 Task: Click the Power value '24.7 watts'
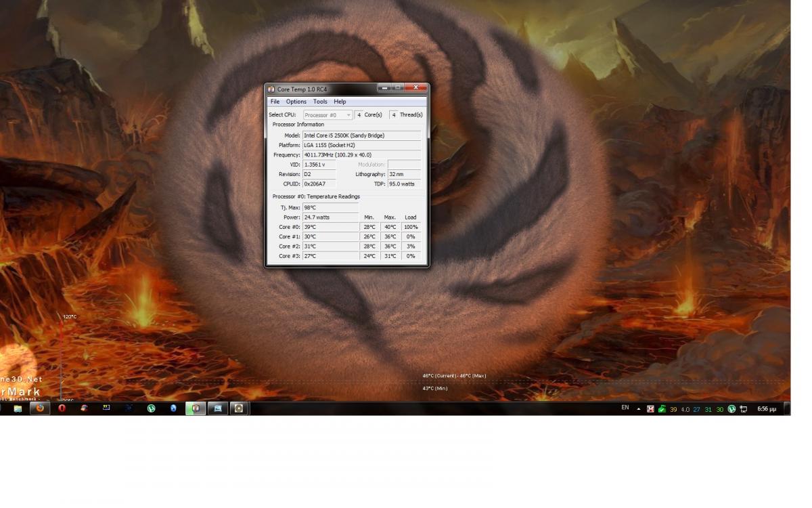330,217
